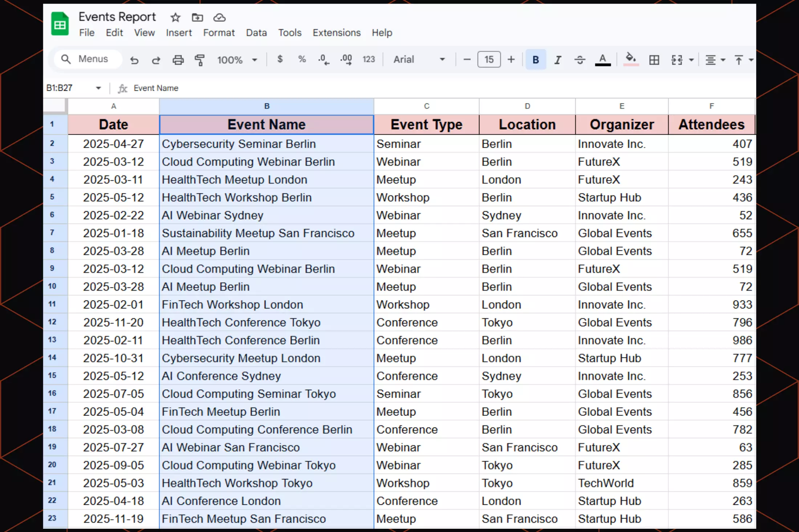Star the Events Report document
The image size is (799, 532).
pyautogui.click(x=175, y=17)
